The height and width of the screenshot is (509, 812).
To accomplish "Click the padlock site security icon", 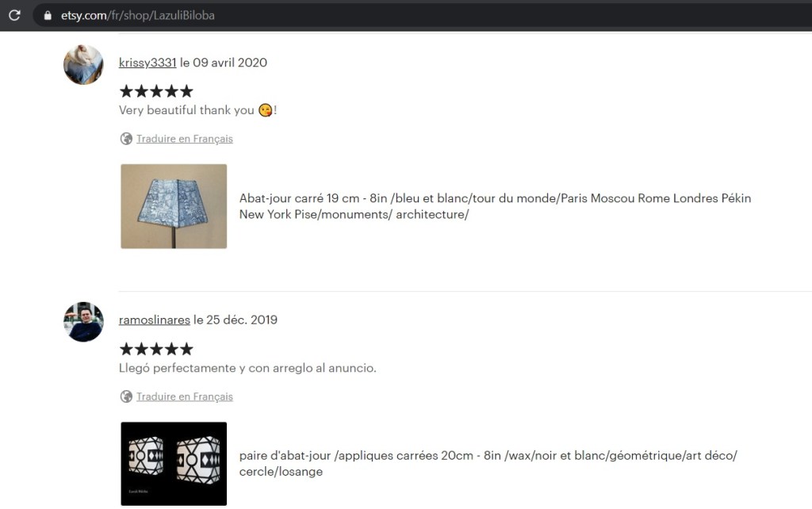I will (x=48, y=16).
